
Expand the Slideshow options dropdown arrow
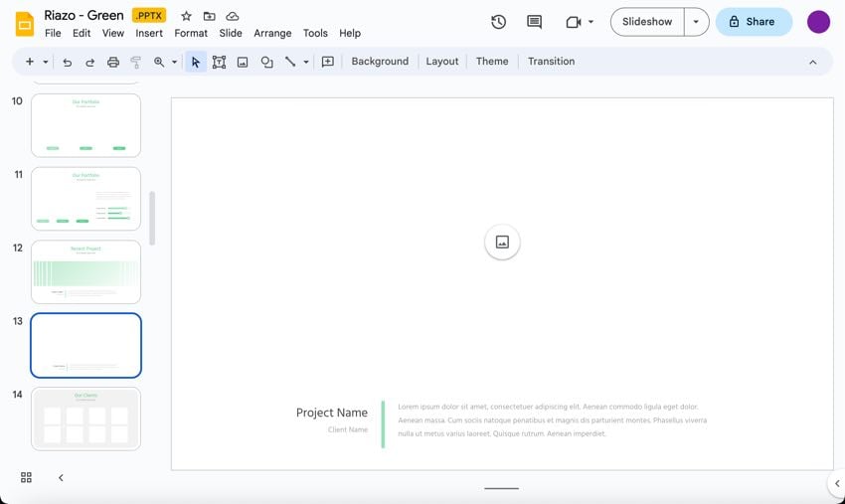coord(696,22)
